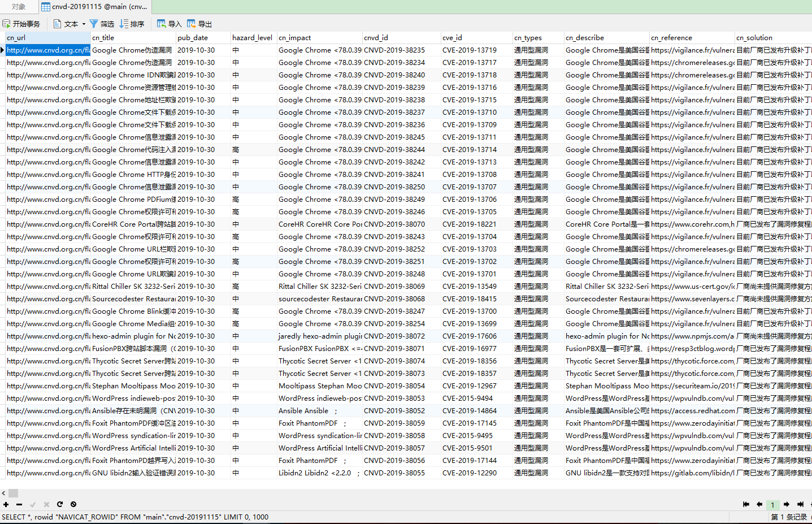
Task: Click the cn_url column header
Action: (48, 38)
